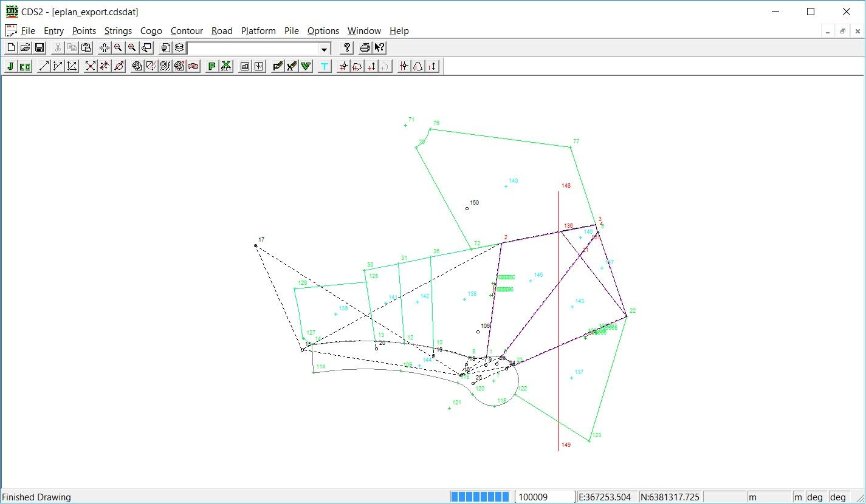The image size is (866, 504).
Task: Click the green J toolbar icon
Action: point(10,66)
